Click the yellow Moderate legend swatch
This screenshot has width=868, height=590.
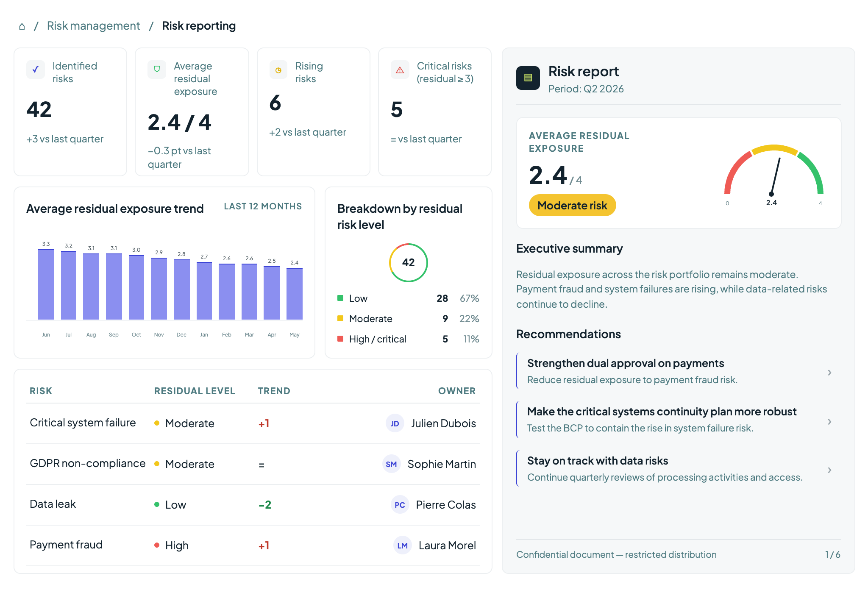pos(340,318)
